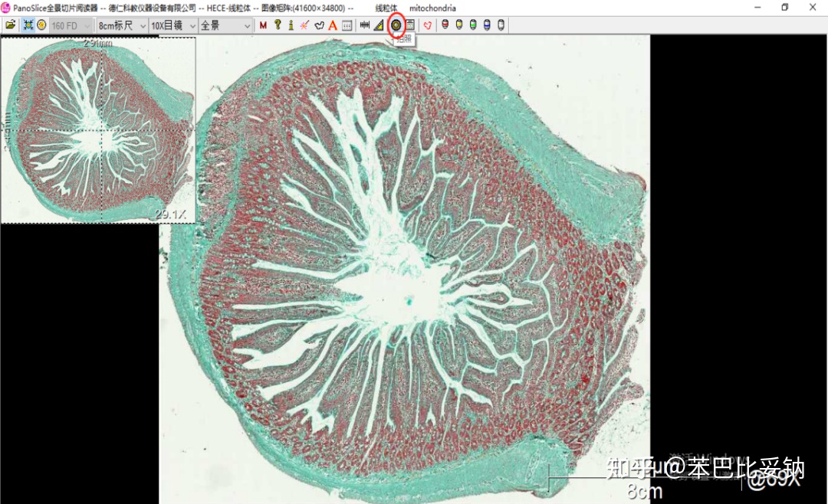Switch to the yellow objective lens

[458, 25]
